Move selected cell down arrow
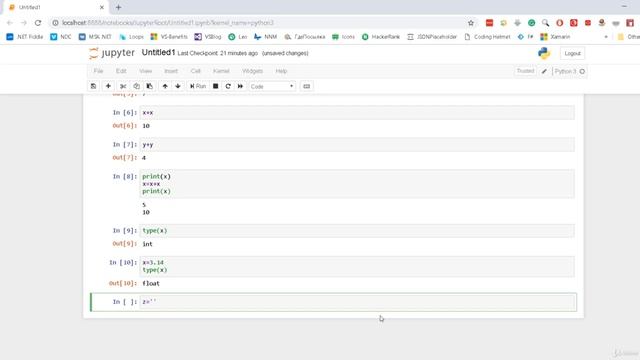This screenshot has height=360, width=640. click(x=178, y=86)
